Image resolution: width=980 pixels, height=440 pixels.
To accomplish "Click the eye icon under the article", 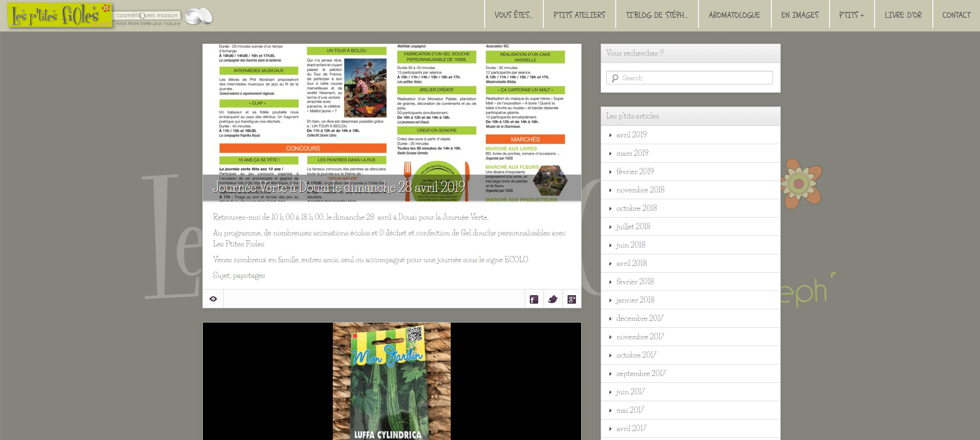I will pos(213,299).
